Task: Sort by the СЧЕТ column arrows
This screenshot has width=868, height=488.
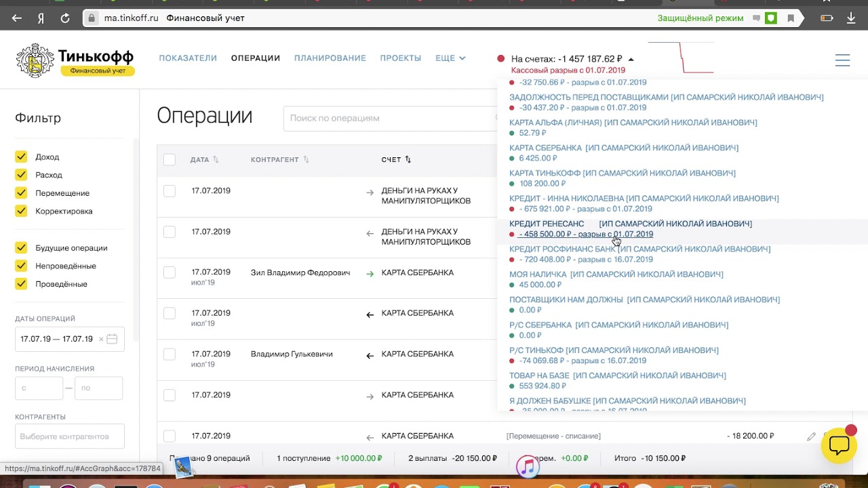Action: click(408, 160)
